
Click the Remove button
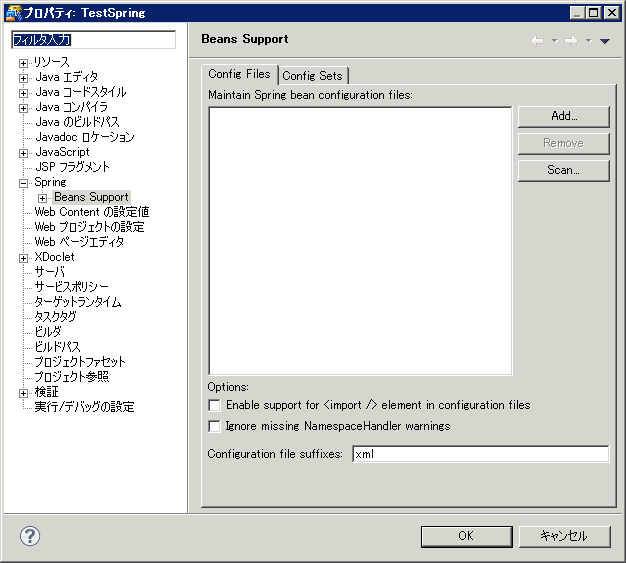564,143
